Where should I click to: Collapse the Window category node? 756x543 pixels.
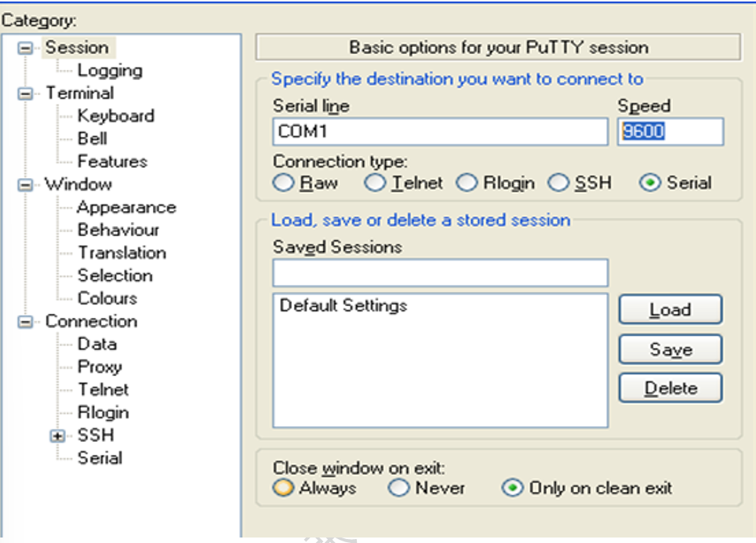pyautogui.click(x=25, y=184)
